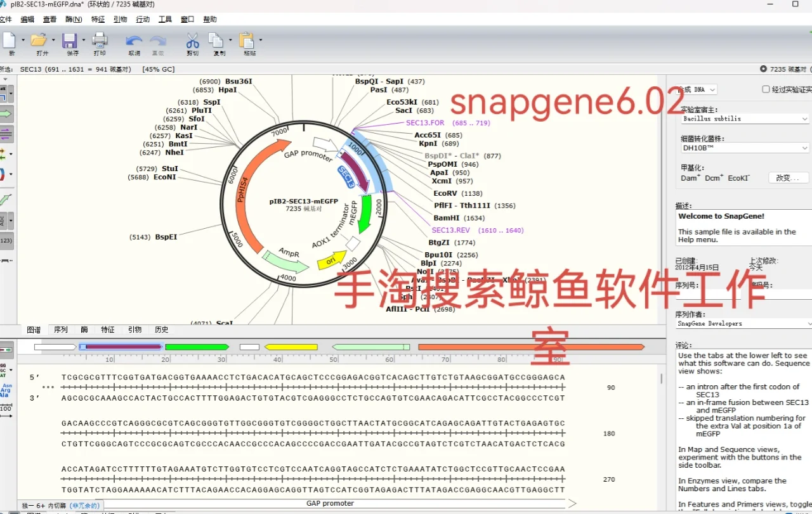Screen dimensions: 812x514
Task: Click the SEC13.FOR primer label
Action: (425, 123)
